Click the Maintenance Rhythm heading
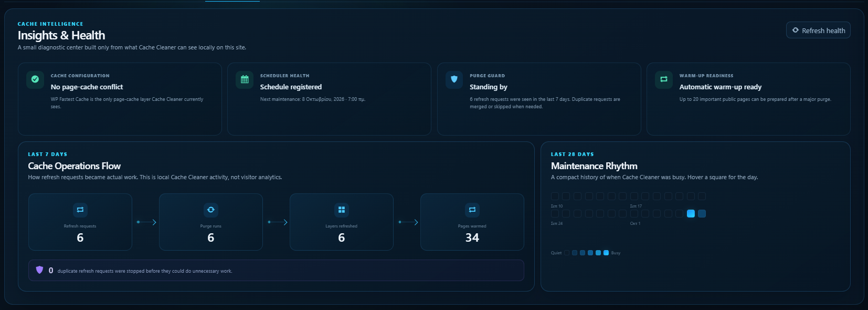This screenshot has height=310, width=868. pyautogui.click(x=594, y=166)
